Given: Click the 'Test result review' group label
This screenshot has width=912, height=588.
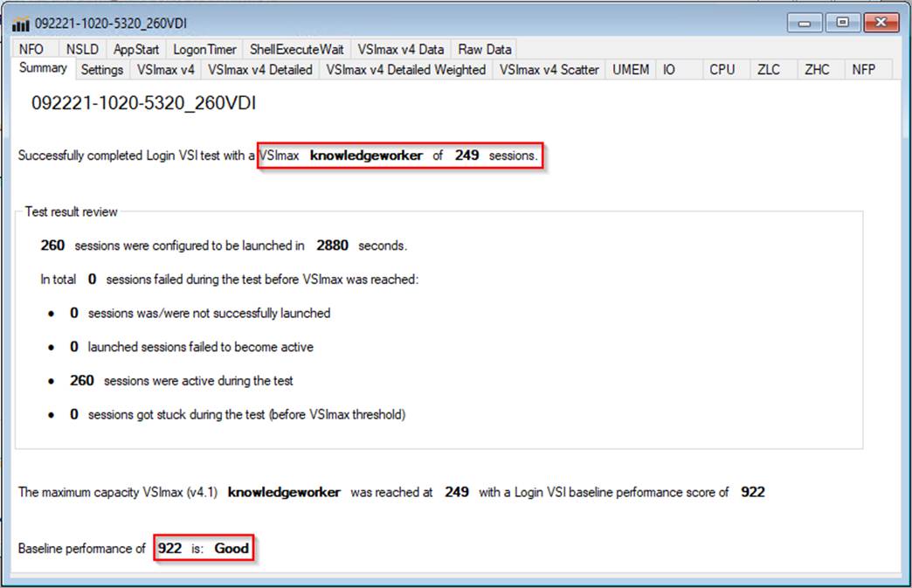Looking at the screenshot, I should [71, 211].
